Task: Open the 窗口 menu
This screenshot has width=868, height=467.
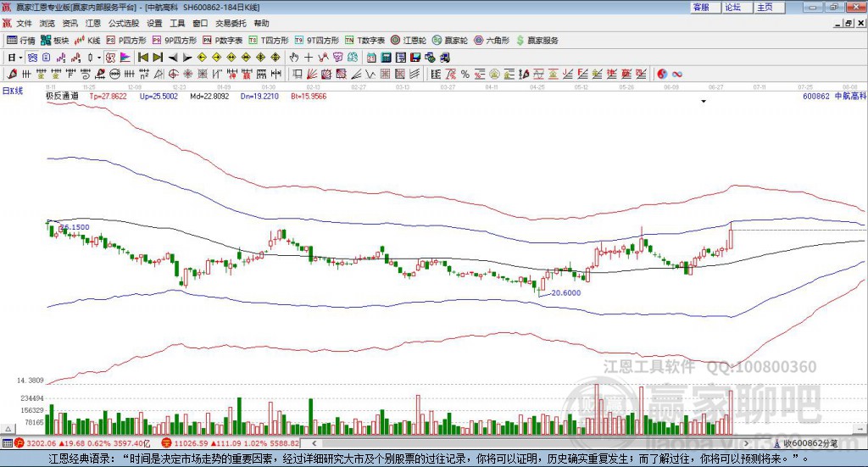Action: click(x=200, y=23)
